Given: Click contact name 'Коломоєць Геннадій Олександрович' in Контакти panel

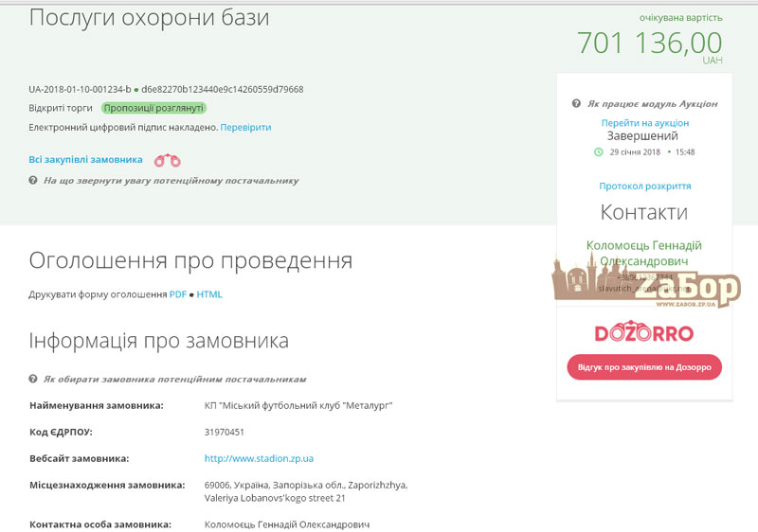Looking at the screenshot, I should coord(644,253).
